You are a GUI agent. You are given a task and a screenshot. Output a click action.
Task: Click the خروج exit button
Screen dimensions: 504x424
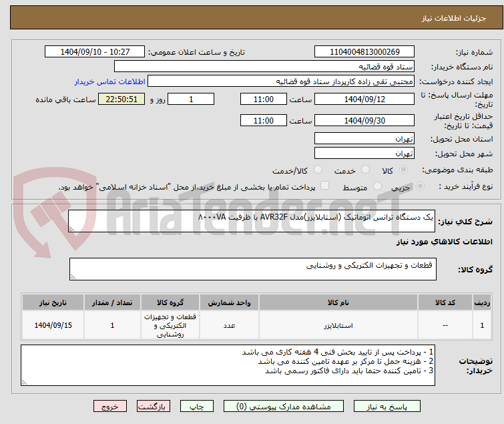[x=110, y=407]
